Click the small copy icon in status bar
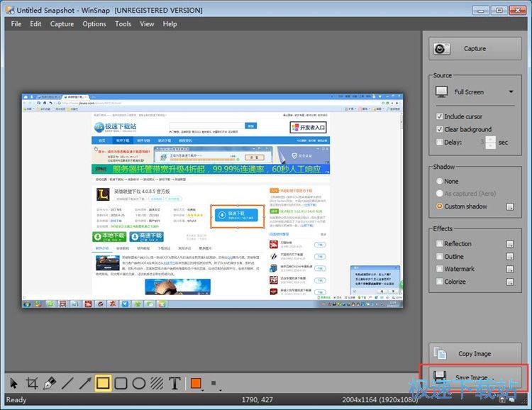The height and width of the screenshot is (410, 532). point(511,400)
